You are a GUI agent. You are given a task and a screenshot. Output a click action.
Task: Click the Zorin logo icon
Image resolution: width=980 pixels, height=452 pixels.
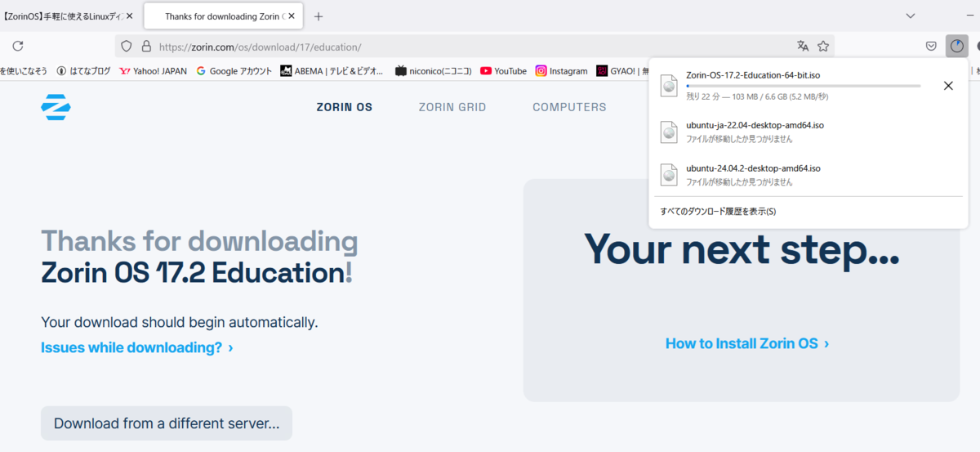[56, 107]
